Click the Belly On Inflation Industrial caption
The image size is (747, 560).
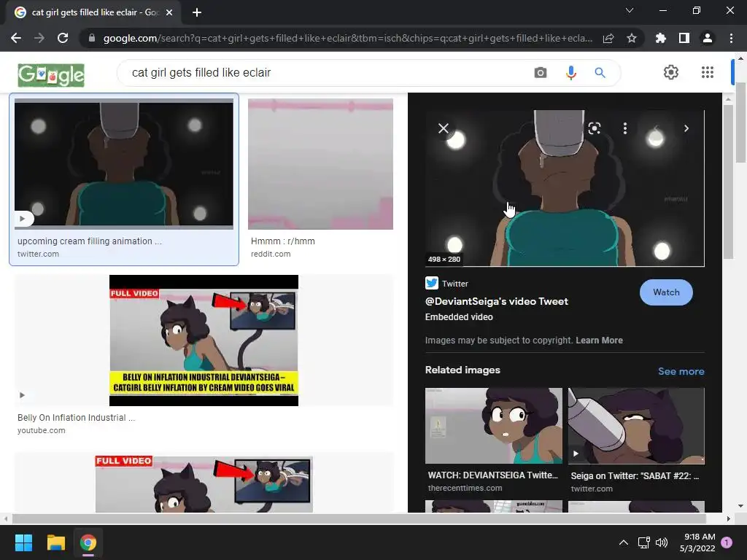pos(76,418)
